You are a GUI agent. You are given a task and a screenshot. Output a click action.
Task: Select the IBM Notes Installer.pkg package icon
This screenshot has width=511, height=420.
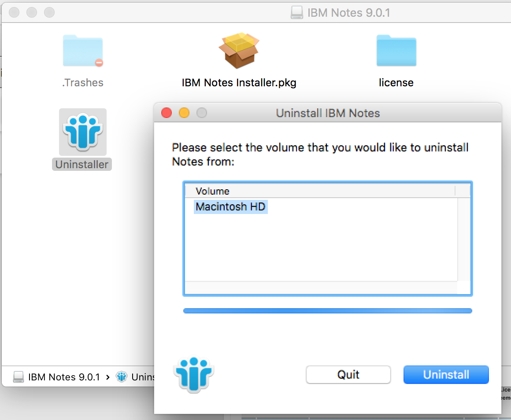click(x=239, y=51)
